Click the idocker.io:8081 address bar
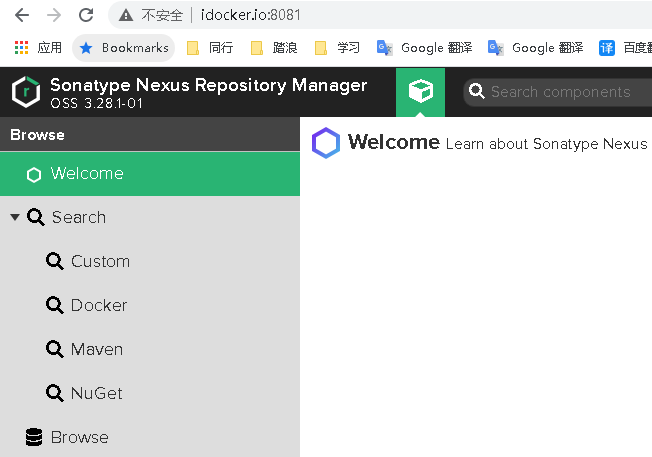652x457 pixels. point(250,15)
